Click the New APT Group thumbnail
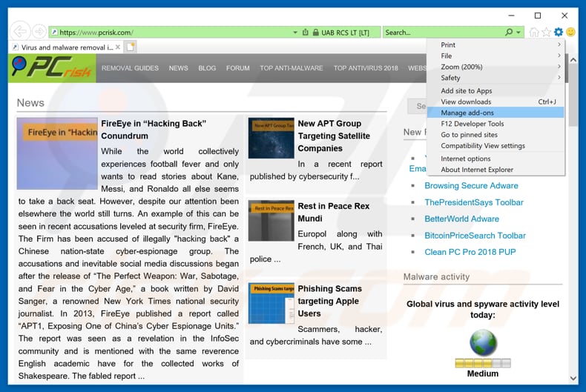586x392 pixels. [271, 138]
